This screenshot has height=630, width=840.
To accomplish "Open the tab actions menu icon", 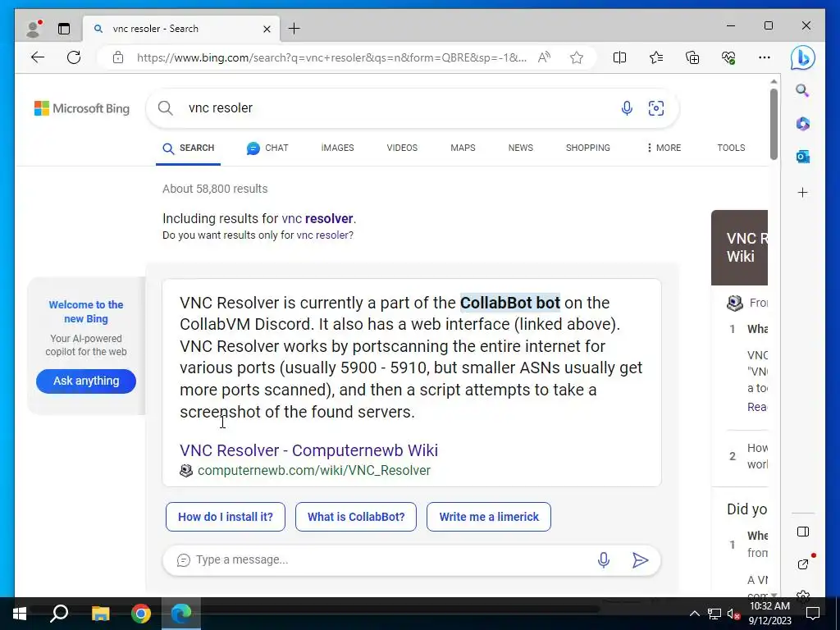I will click(x=64, y=29).
